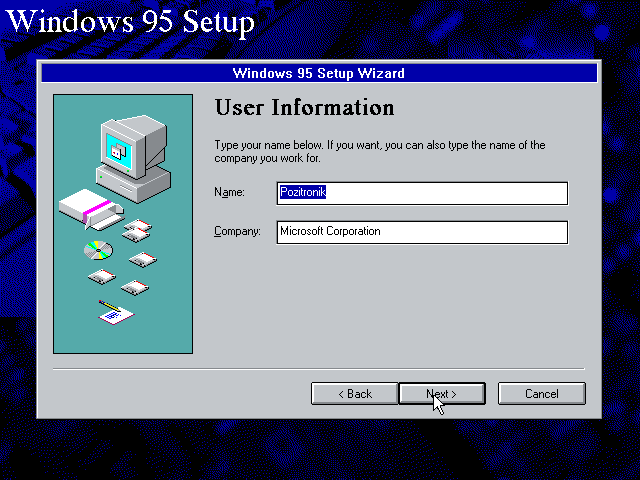640x480 pixels.
Task: Click the CD-ROM disc illustration
Action: (98, 250)
